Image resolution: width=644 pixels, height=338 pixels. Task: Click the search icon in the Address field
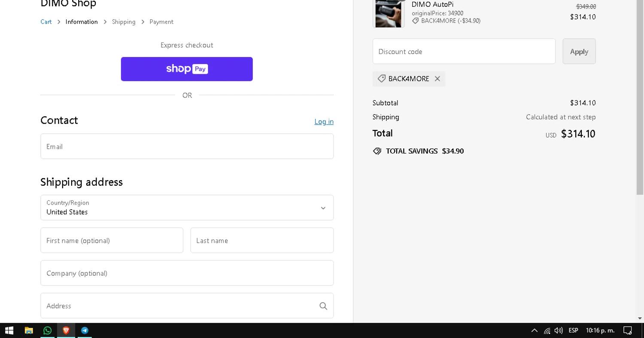323,306
